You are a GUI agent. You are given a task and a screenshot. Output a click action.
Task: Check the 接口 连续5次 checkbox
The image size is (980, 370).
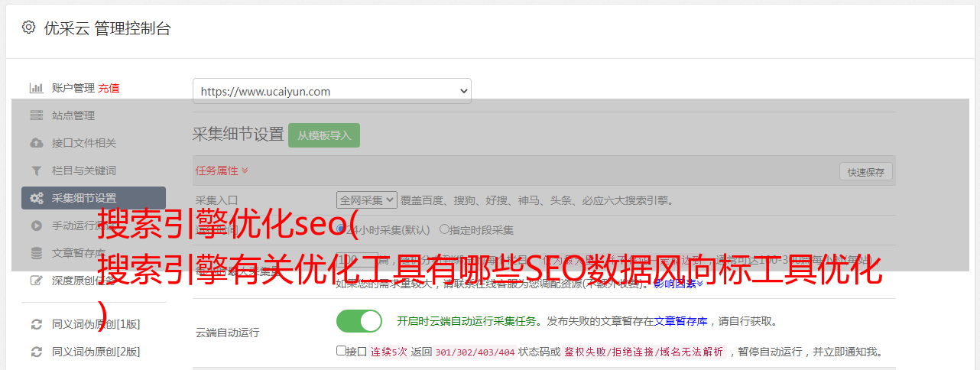point(341,351)
